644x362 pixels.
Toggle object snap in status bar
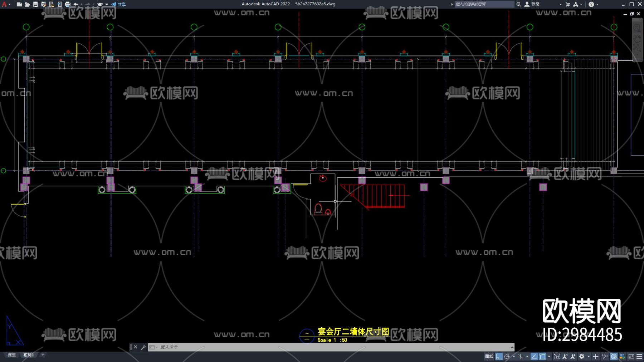(542, 356)
